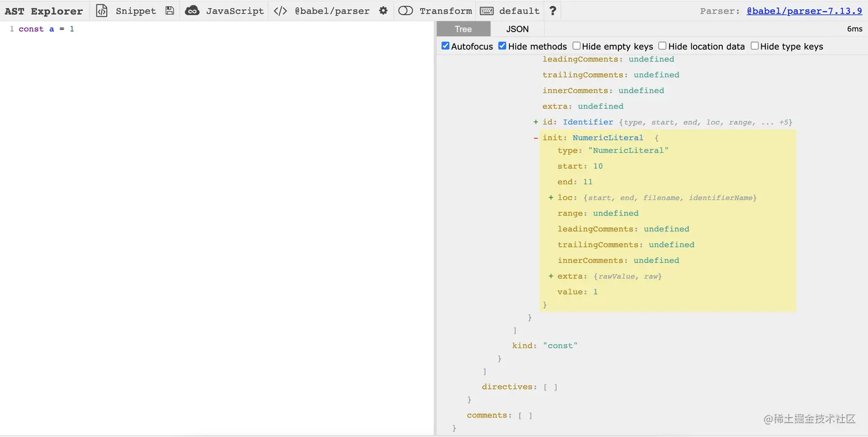Click the 'start: 10' row
Screen dimensions: 868x437
point(580,166)
